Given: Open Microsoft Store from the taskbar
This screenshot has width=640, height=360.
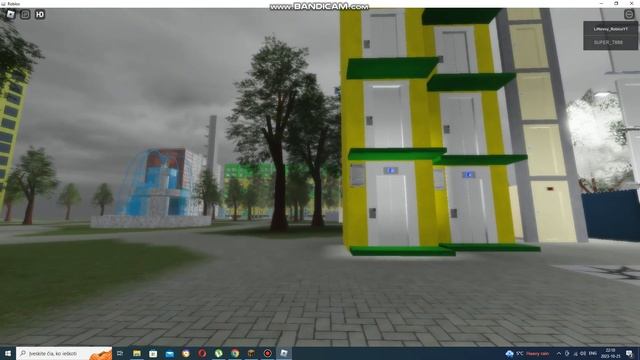Looking at the screenshot, I should click(153, 353).
